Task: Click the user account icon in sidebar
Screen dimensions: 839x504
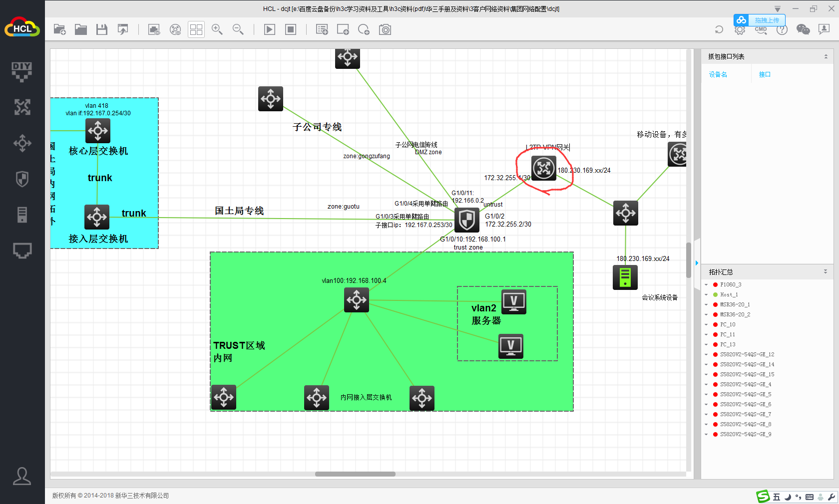Action: 22,476
